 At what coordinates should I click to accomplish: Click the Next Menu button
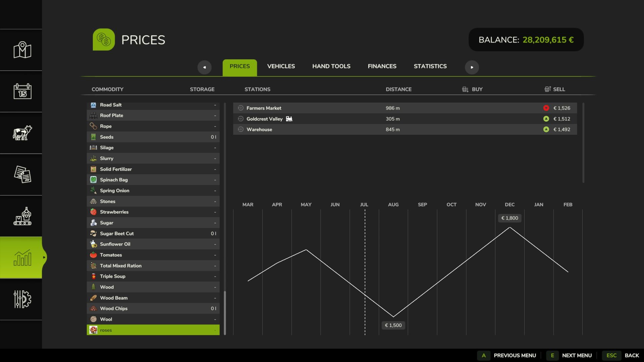(x=569, y=355)
